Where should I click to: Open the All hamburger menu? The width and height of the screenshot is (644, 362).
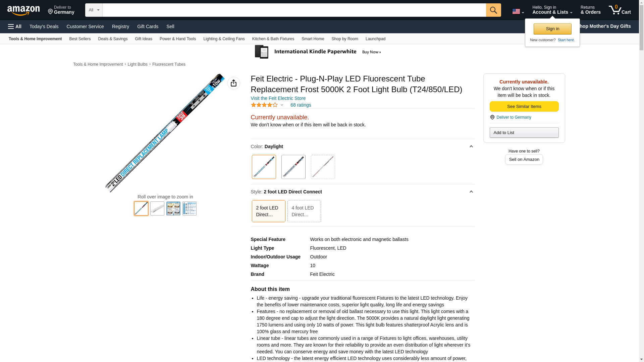pyautogui.click(x=15, y=26)
